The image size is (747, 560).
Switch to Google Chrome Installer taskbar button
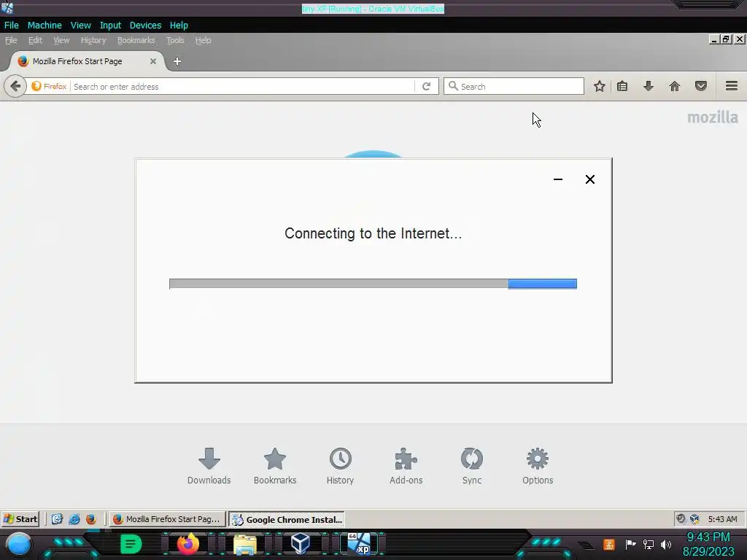(287, 519)
